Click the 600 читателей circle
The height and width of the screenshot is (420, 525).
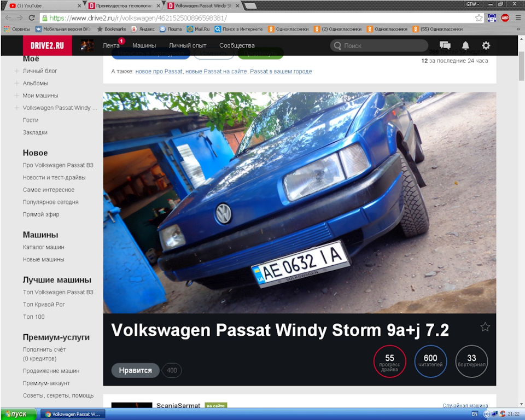[x=430, y=361]
